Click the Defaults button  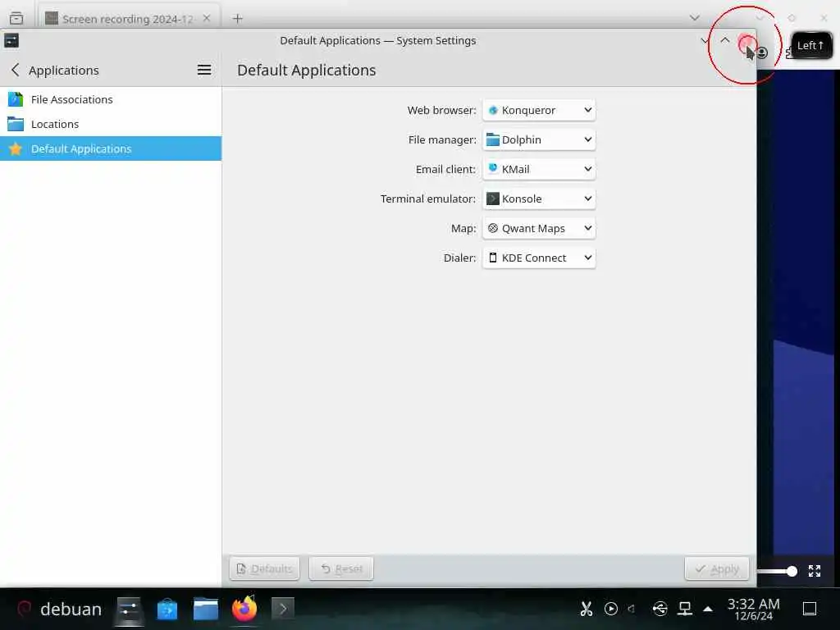265,569
